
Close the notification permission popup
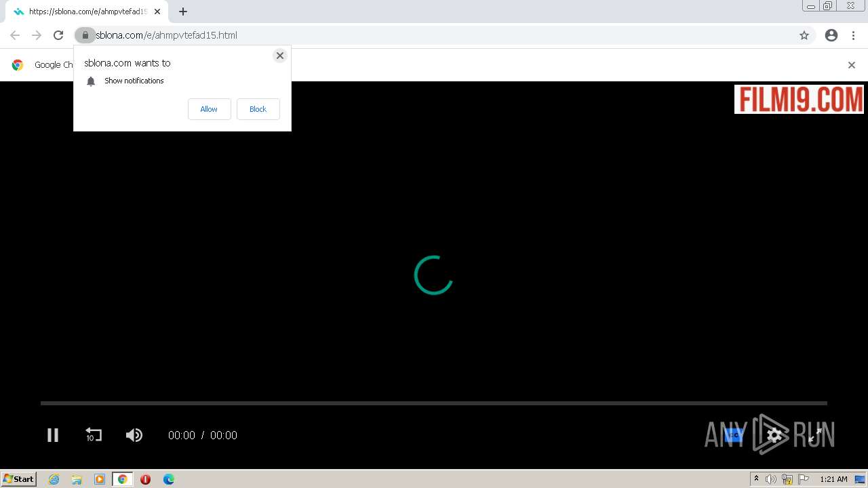click(x=279, y=56)
